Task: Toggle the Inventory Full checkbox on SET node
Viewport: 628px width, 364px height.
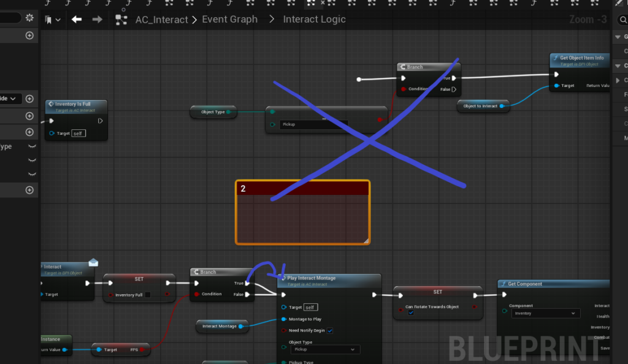Action: [147, 295]
